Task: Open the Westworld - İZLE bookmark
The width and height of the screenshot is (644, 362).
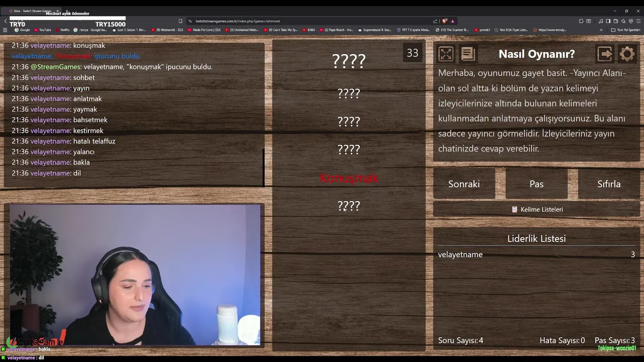Action: coord(167,30)
